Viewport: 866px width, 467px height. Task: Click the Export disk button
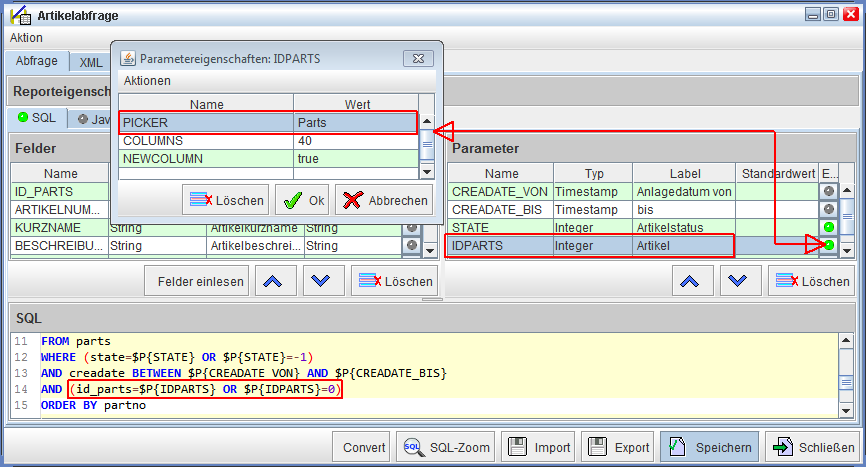pos(618,447)
